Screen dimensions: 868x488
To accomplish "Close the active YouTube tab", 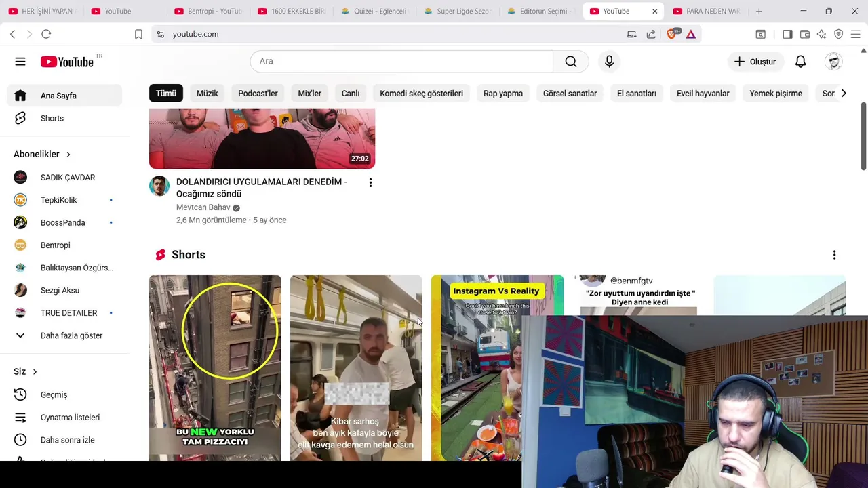I will pos(654,12).
